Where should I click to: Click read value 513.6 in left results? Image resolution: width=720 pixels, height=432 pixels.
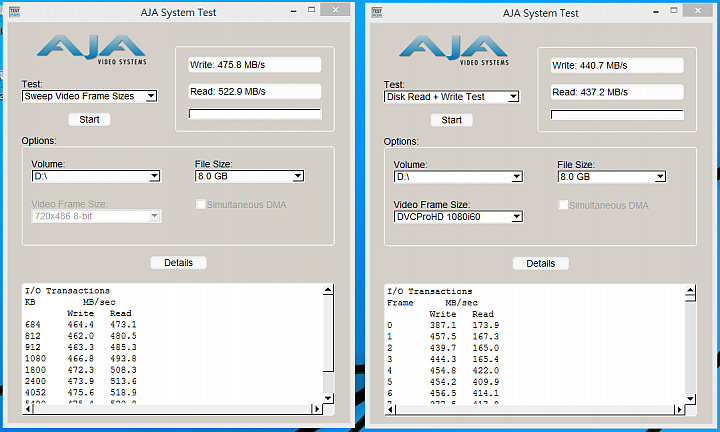point(123,381)
